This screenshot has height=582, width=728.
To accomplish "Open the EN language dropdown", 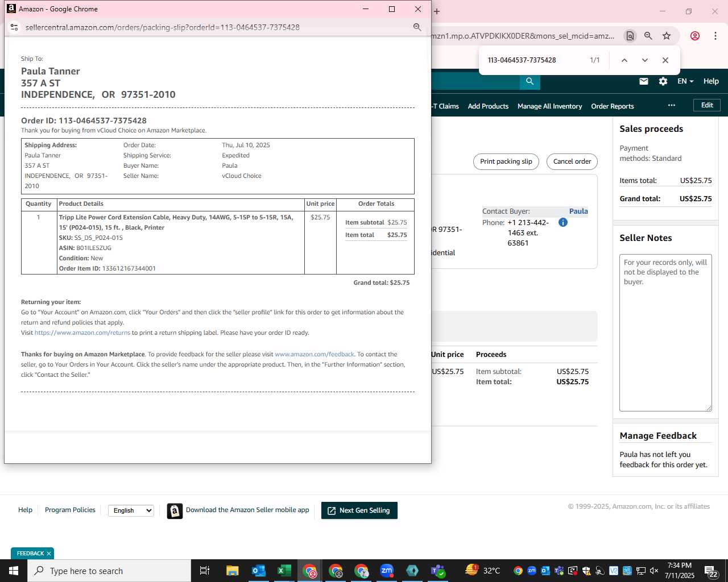I will [685, 81].
